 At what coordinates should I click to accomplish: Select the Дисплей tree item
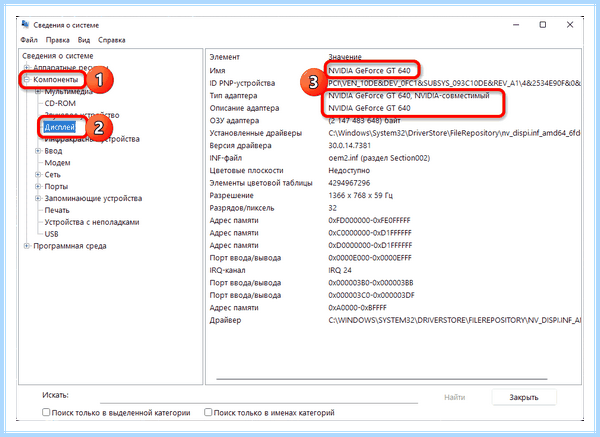pyautogui.click(x=60, y=127)
